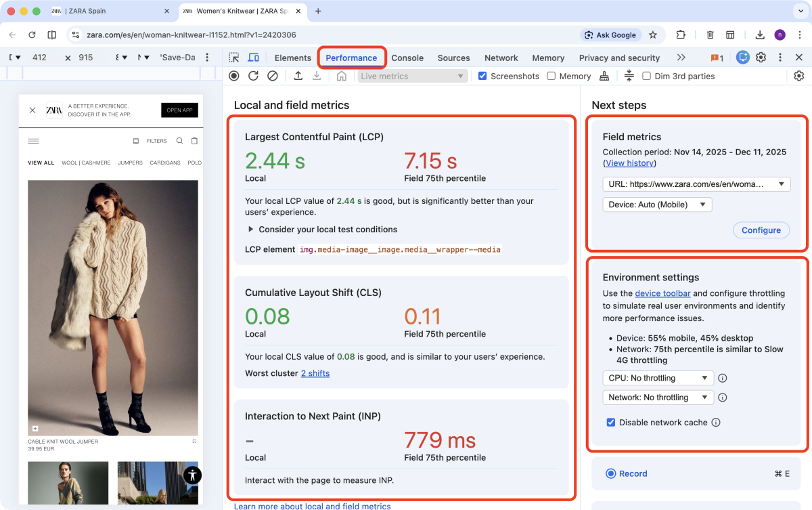Uncheck the Screenshots checkbox
Screen dimensions: 812x510
pyautogui.click(x=482, y=76)
